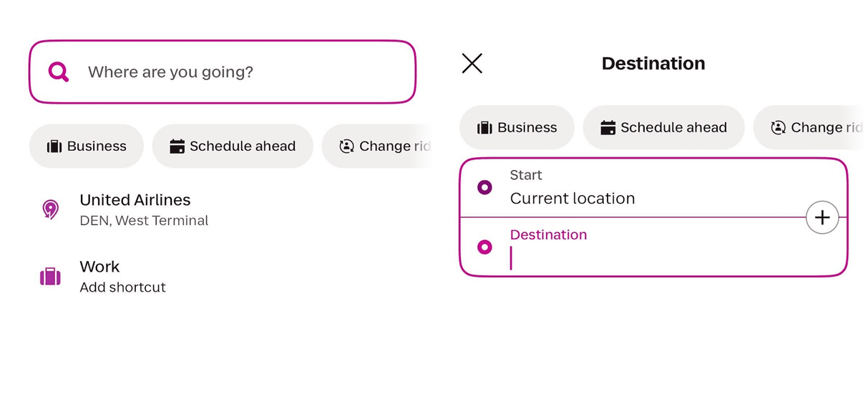Click the Destination circle marker

click(484, 247)
